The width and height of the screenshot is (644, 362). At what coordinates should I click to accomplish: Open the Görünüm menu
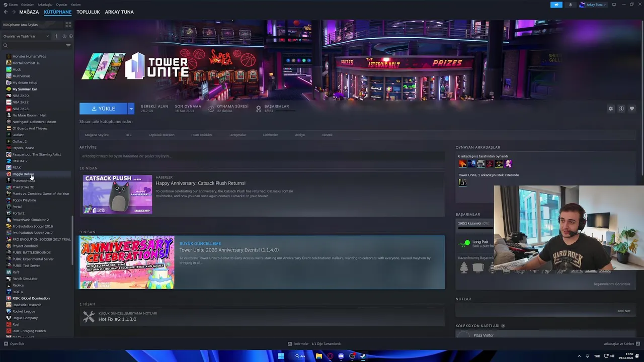pos(28,5)
